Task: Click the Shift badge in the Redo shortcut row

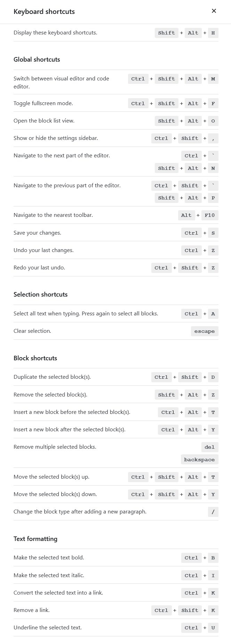Action: click(x=190, y=268)
